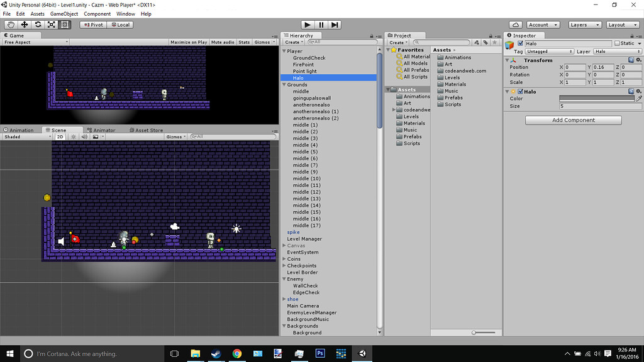This screenshot has height=362, width=644.
Task: Click the Add Component button
Action: (573, 119)
